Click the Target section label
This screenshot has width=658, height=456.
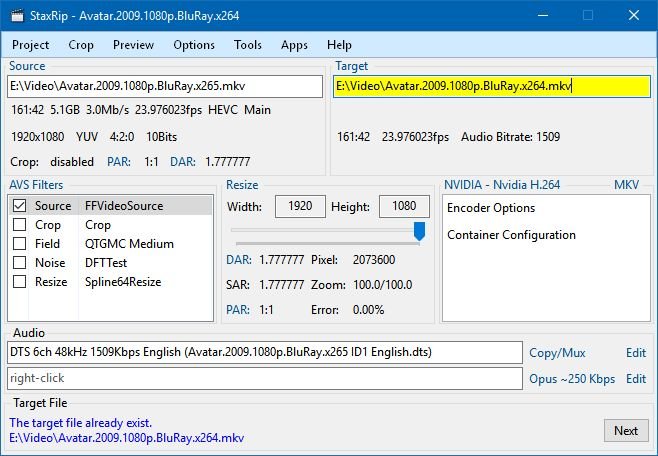tap(351, 66)
